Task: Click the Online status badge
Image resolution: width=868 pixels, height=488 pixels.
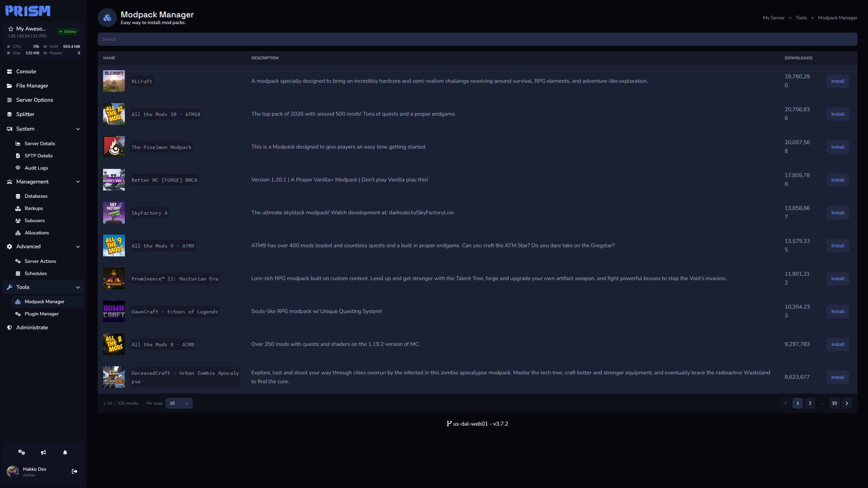Action: click(x=68, y=32)
